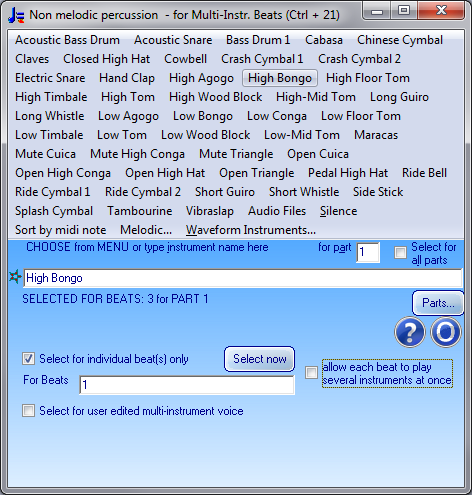Click the blue question mark help icon

(x=410, y=332)
